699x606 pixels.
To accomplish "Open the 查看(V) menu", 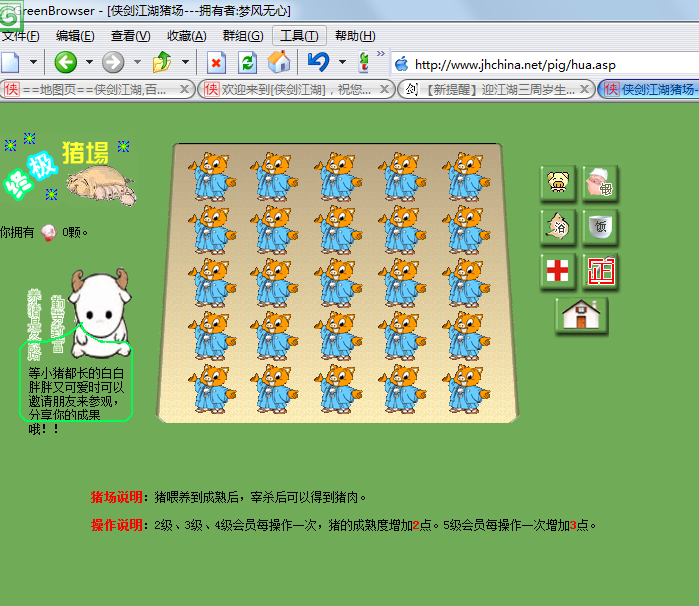I will pos(130,36).
